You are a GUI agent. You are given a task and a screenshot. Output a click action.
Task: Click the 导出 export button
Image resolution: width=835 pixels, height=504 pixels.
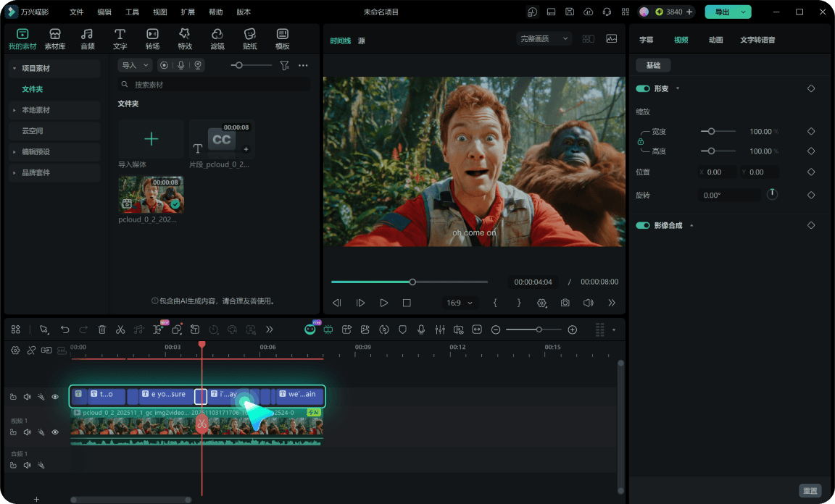[x=722, y=12]
